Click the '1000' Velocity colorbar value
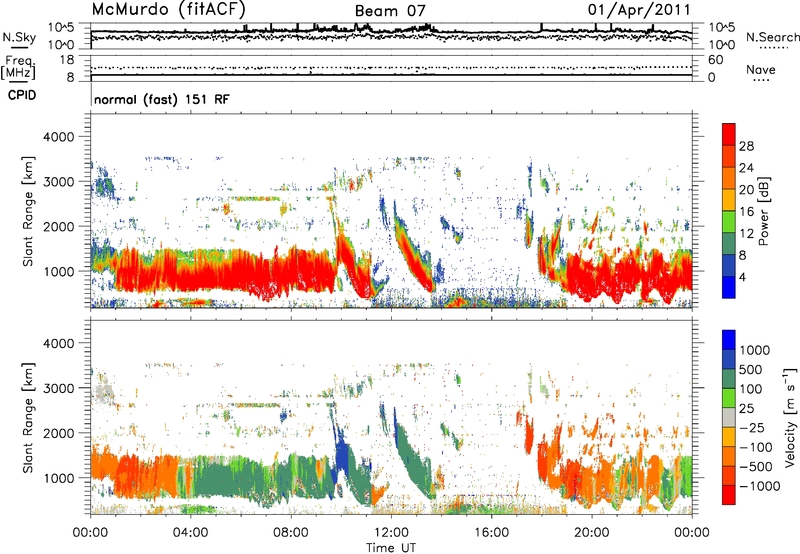This screenshot has width=800, height=554. click(755, 350)
